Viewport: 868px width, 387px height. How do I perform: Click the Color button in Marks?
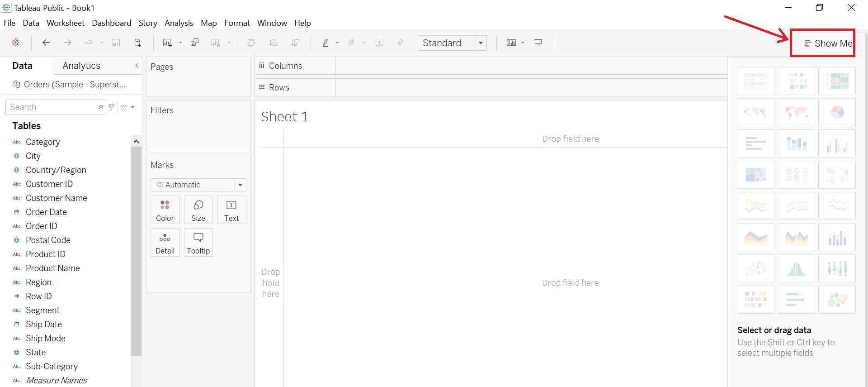tap(165, 210)
